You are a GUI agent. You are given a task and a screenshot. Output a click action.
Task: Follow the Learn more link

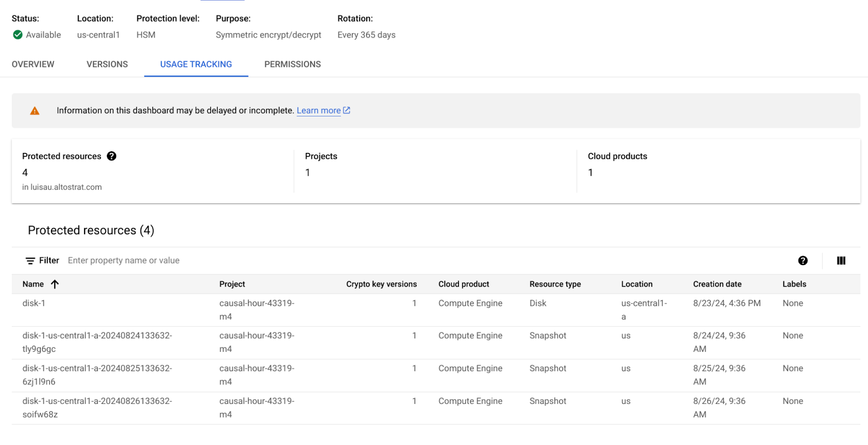(318, 111)
